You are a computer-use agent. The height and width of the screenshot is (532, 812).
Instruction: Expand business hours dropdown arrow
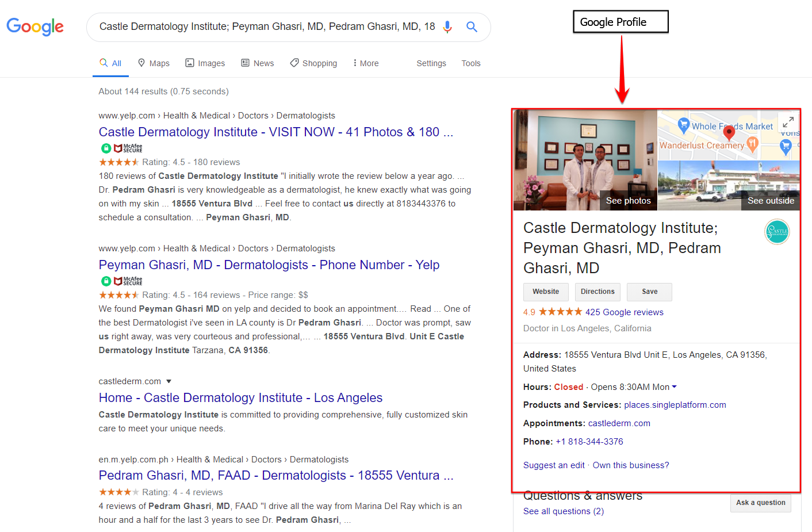coord(675,387)
